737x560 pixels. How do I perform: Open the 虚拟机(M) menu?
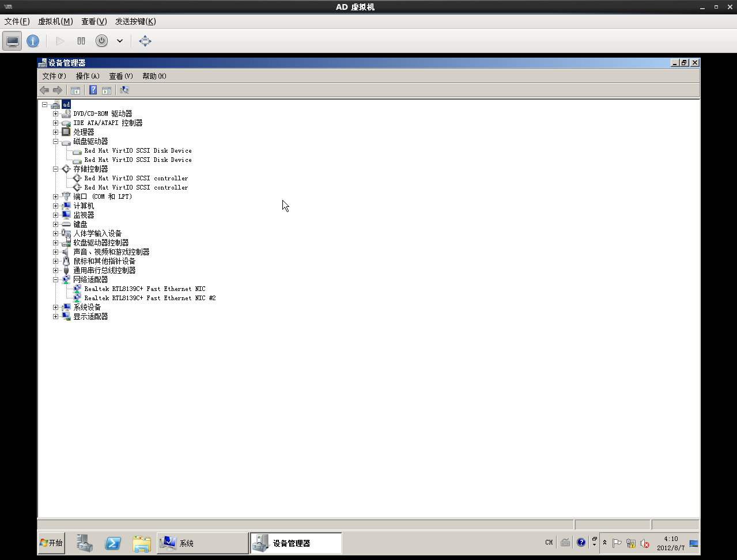point(55,21)
